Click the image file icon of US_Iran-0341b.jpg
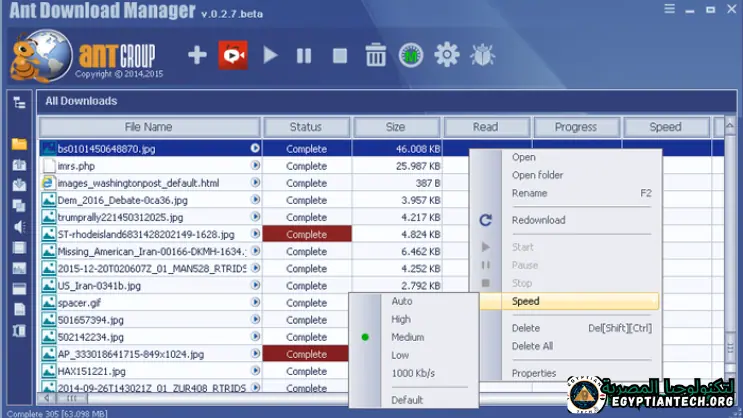Image resolution: width=743 pixels, height=418 pixels. pyautogui.click(x=48, y=285)
